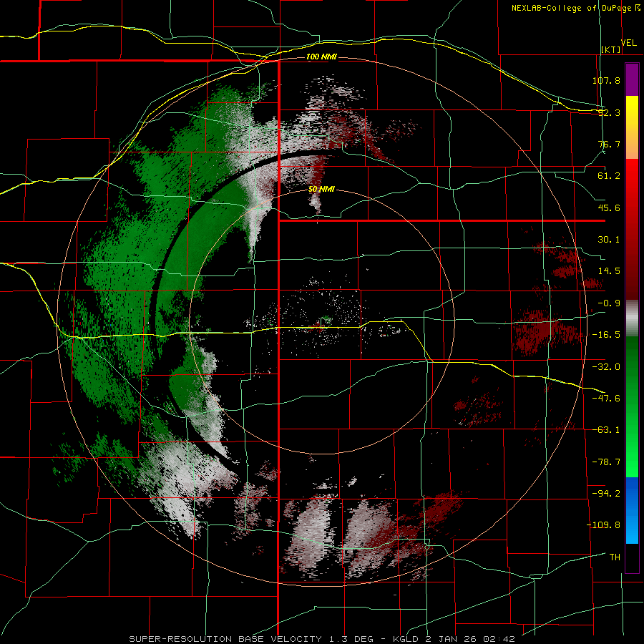The width and height of the screenshot is (644, 644).
Task: Select the -94.2 legend value
Action: (x=606, y=494)
